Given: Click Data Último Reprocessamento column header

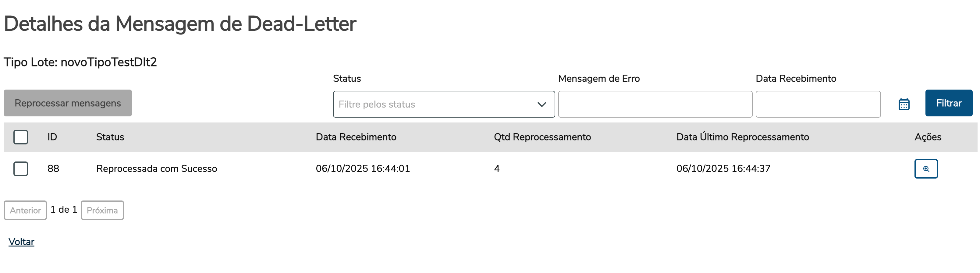Looking at the screenshot, I should click(x=742, y=137).
